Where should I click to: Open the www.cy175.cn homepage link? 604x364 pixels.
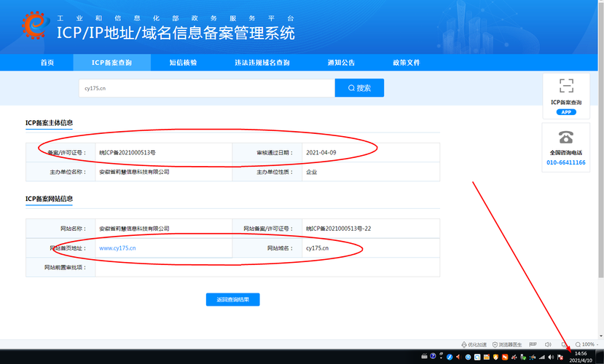point(117,248)
